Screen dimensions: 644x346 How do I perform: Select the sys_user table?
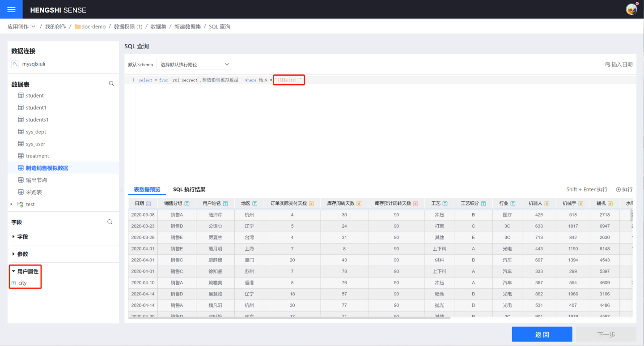(35, 144)
